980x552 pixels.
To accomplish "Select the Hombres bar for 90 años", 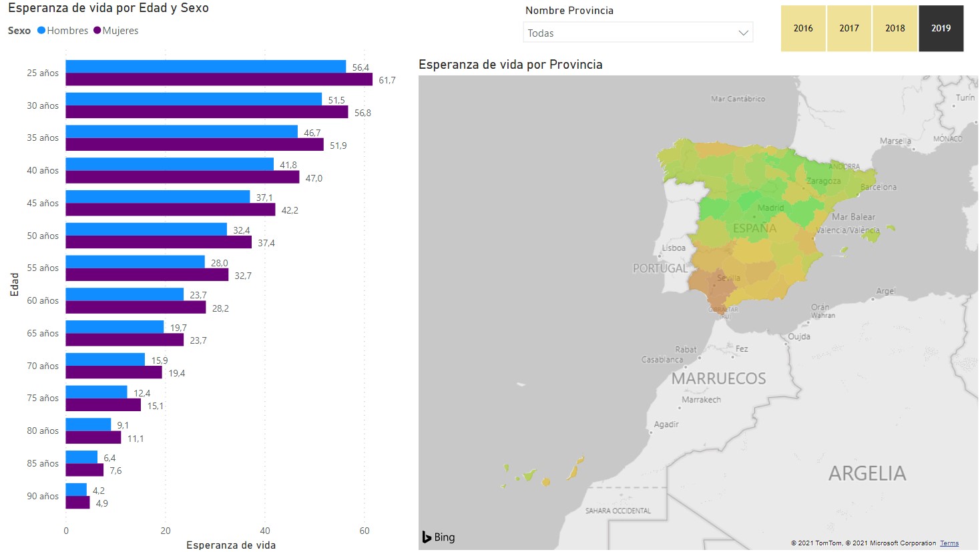I will point(76,490).
